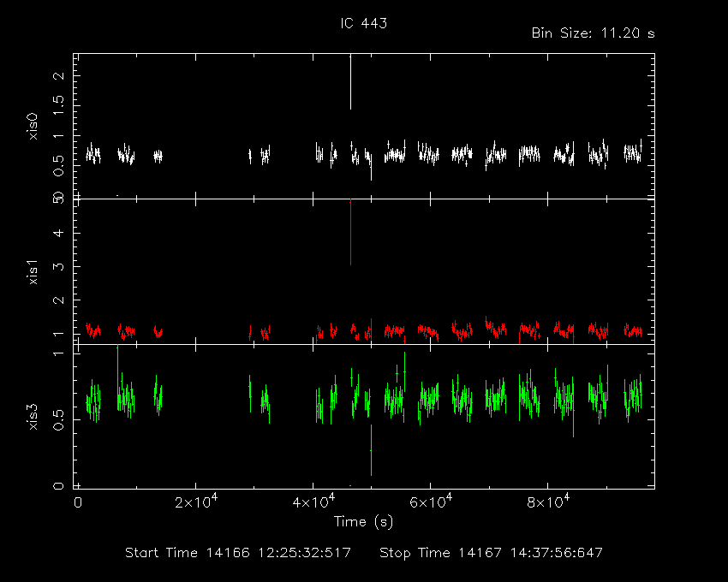Select the Stop Time 14167 text
The height and width of the screenshot is (582, 728).
tap(440, 553)
